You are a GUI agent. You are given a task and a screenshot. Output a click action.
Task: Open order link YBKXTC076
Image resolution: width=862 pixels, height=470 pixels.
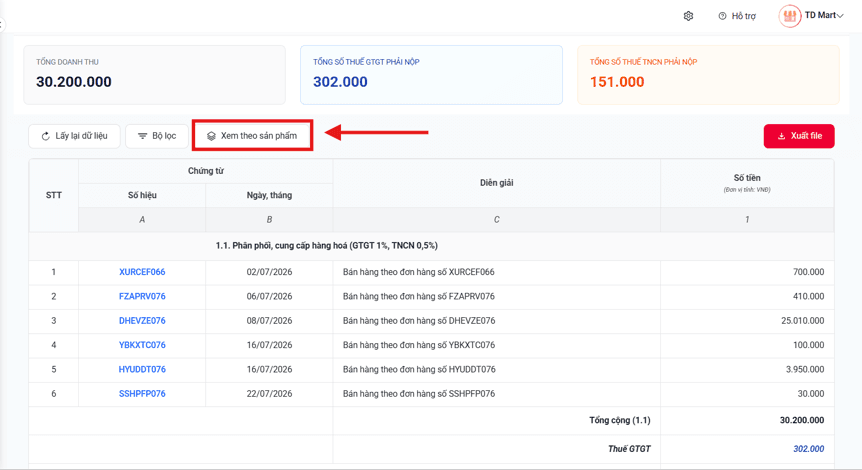[142, 345]
